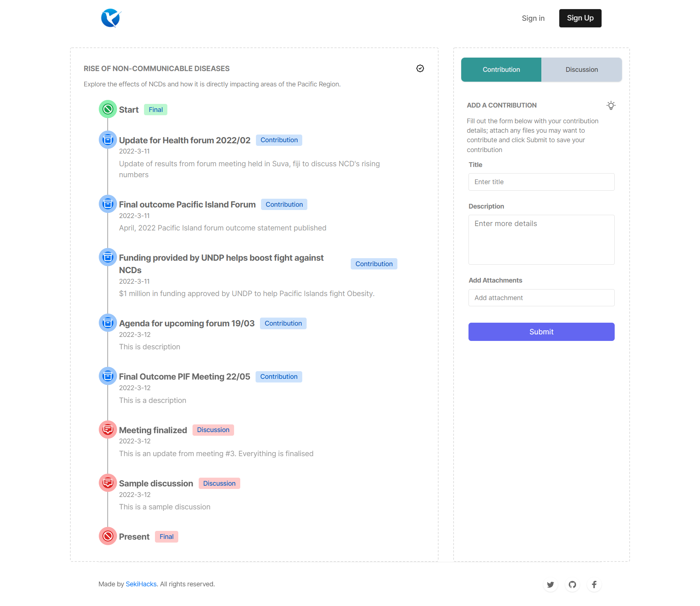The image size is (700, 606).
Task: Switch to the Discussion tab
Action: 582,70
